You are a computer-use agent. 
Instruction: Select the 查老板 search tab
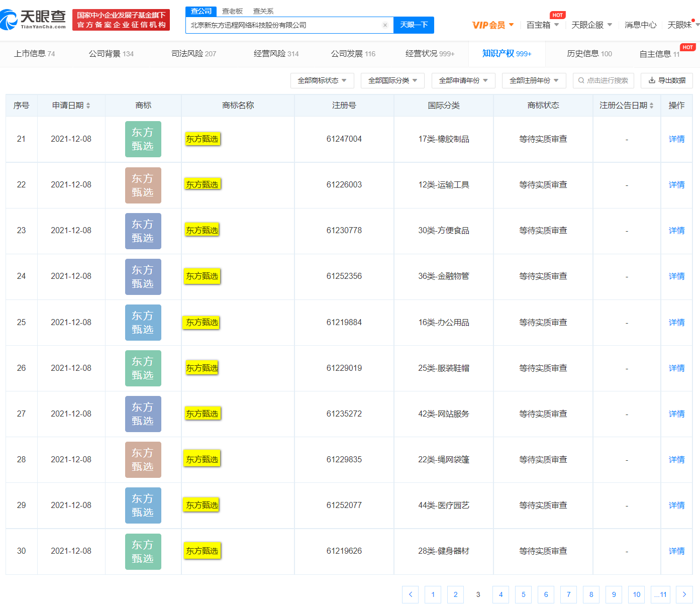pyautogui.click(x=232, y=11)
